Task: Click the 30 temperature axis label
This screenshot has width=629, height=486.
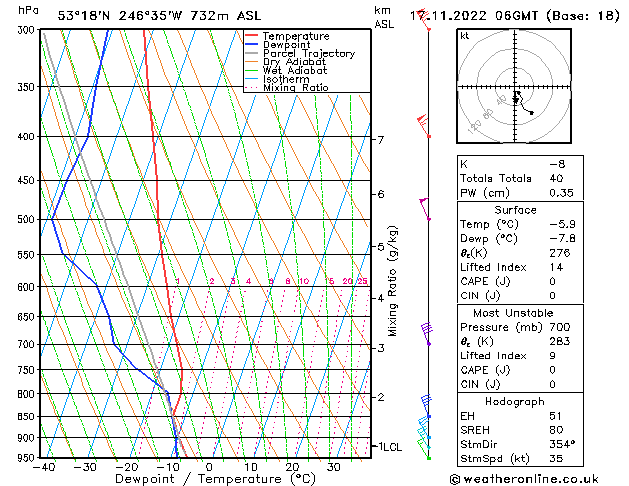Action: 334,467
